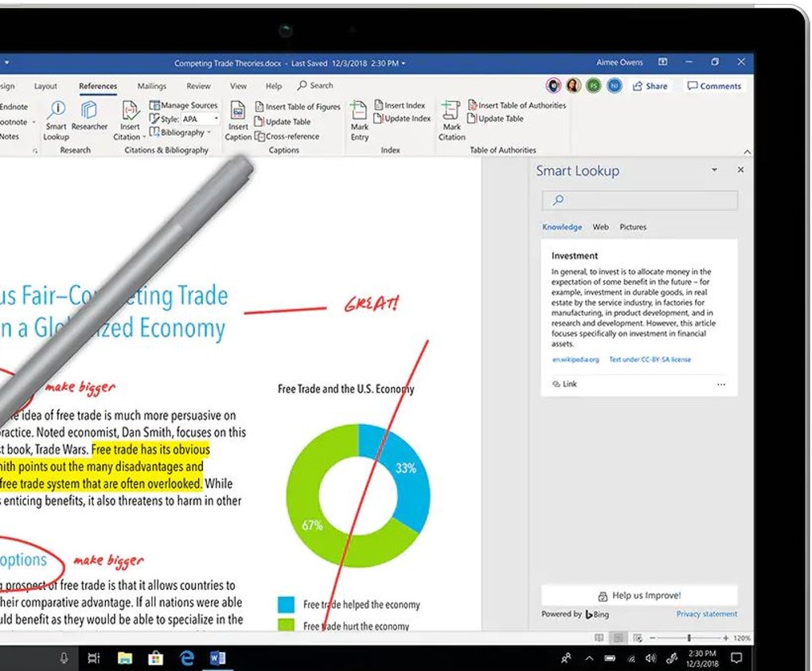
Task: Insert a caption using Insert Caption
Action: [x=237, y=119]
